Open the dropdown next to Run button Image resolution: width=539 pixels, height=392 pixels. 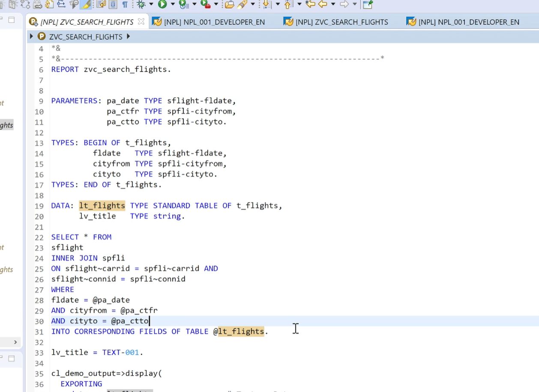coord(173,4)
